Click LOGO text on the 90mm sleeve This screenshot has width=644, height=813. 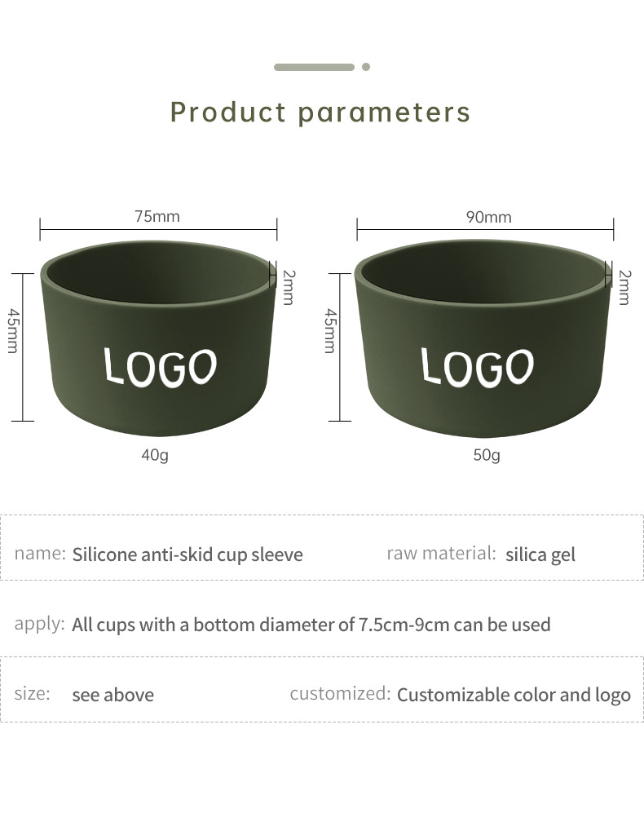pos(478,366)
